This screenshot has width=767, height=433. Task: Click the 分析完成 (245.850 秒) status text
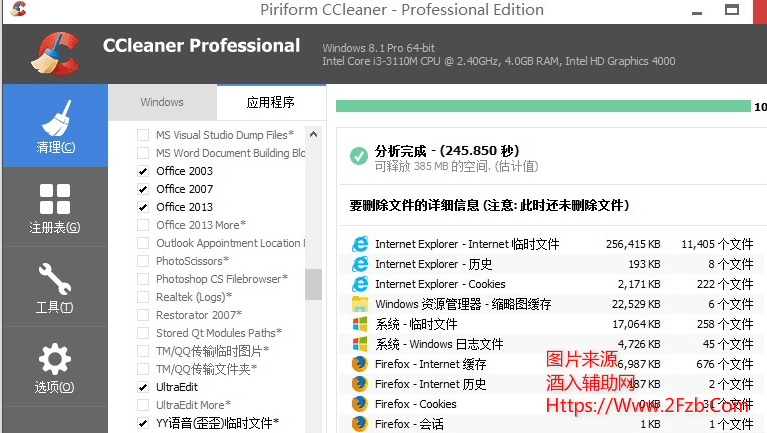(x=447, y=151)
